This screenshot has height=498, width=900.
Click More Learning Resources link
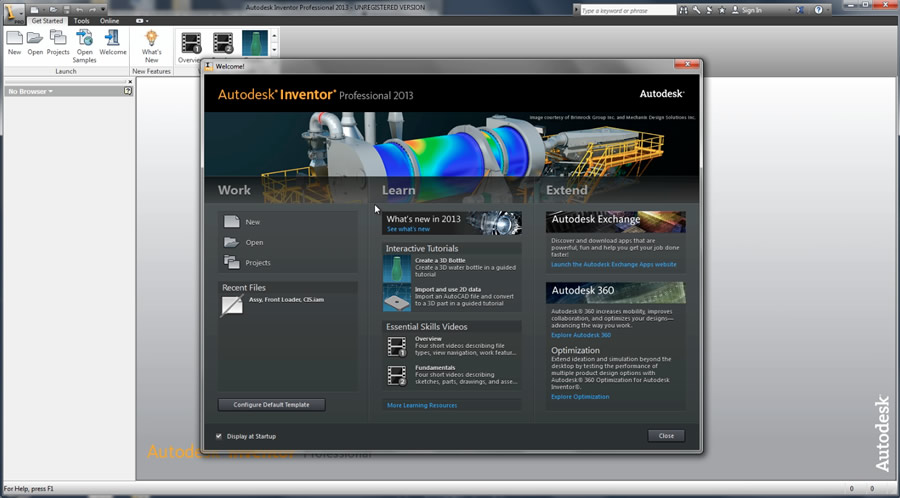422,405
